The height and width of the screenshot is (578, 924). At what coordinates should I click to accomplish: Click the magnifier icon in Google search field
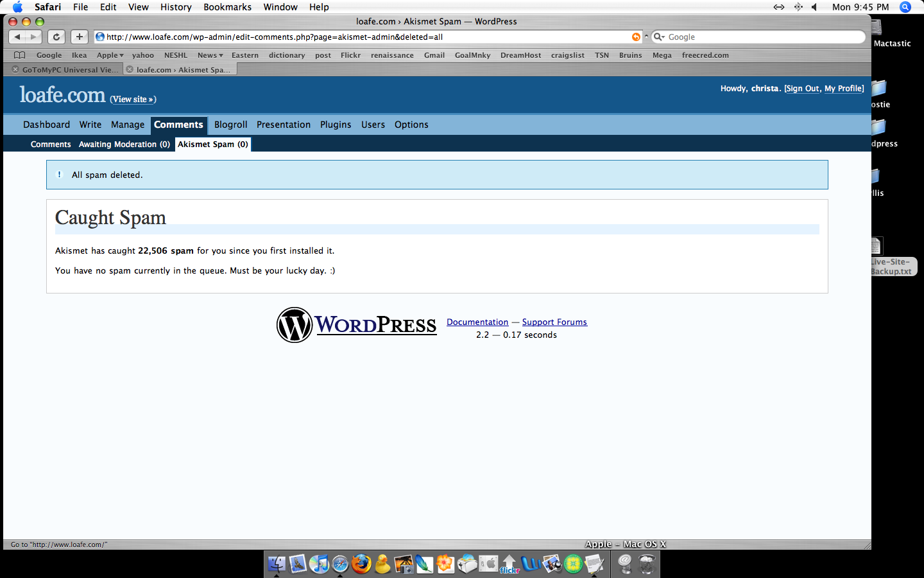coord(658,37)
